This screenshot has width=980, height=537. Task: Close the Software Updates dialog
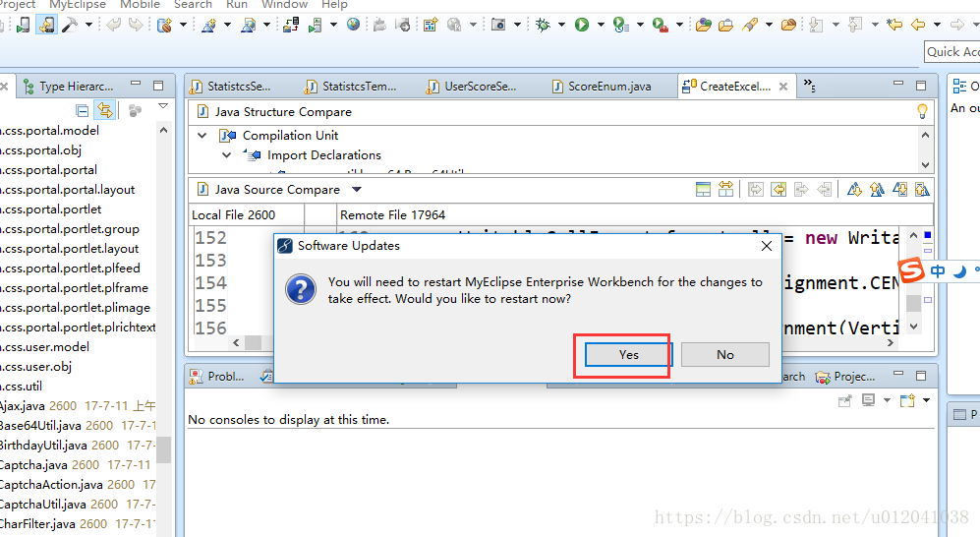(x=767, y=246)
